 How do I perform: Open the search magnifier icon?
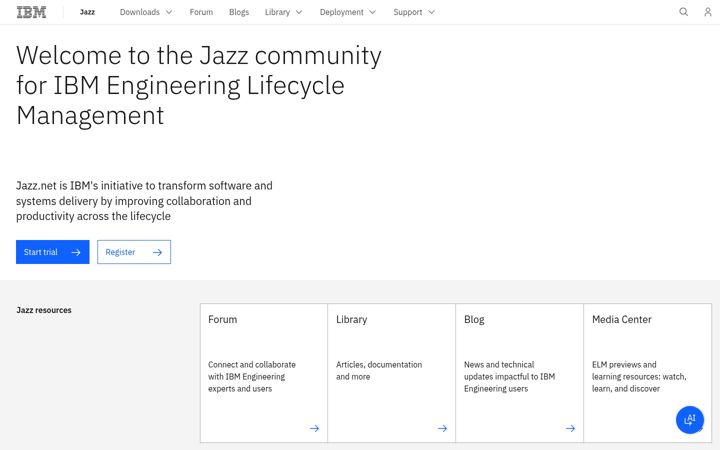click(683, 12)
